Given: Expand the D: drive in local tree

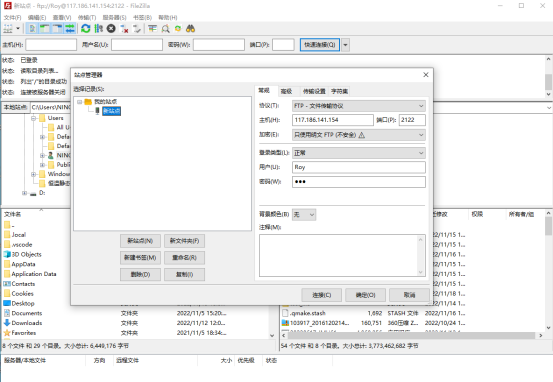Looking at the screenshot, I should pos(25,193).
